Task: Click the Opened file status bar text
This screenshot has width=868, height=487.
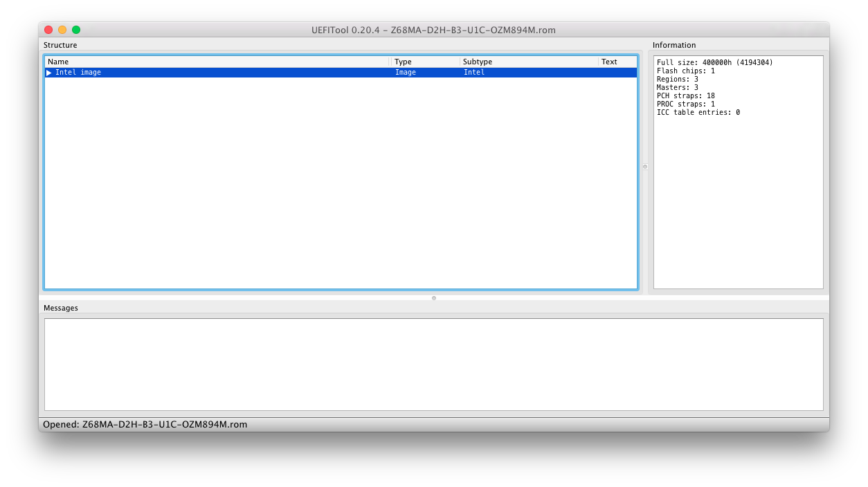Action: pos(145,425)
